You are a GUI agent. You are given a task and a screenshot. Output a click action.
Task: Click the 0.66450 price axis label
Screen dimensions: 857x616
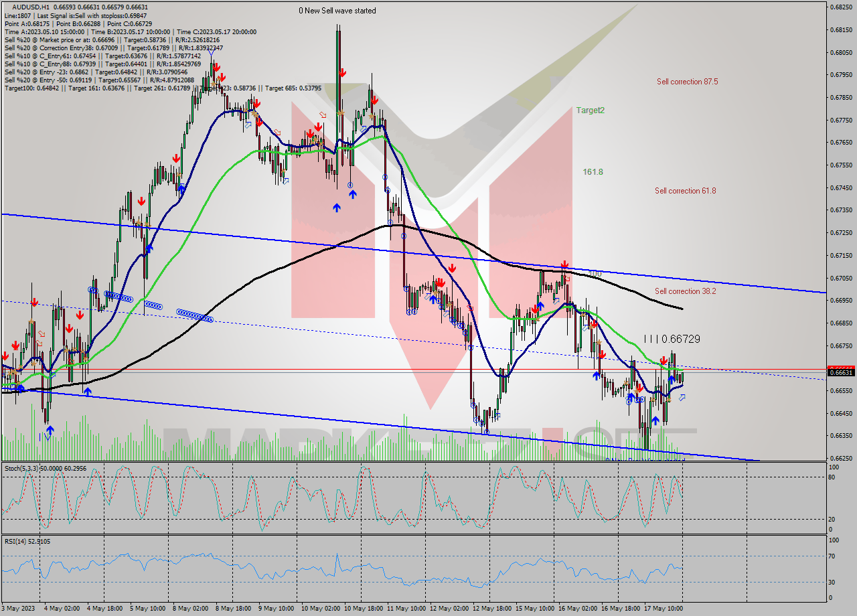[x=842, y=413]
